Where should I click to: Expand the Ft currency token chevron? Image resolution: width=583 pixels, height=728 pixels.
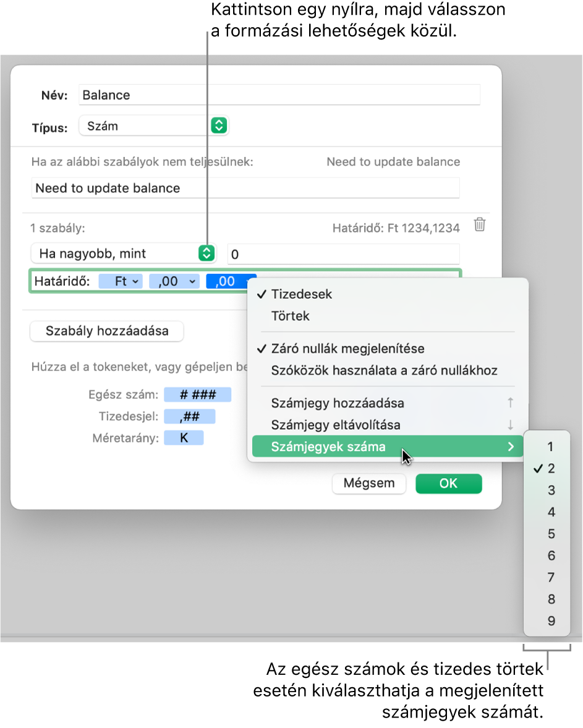[135, 281]
